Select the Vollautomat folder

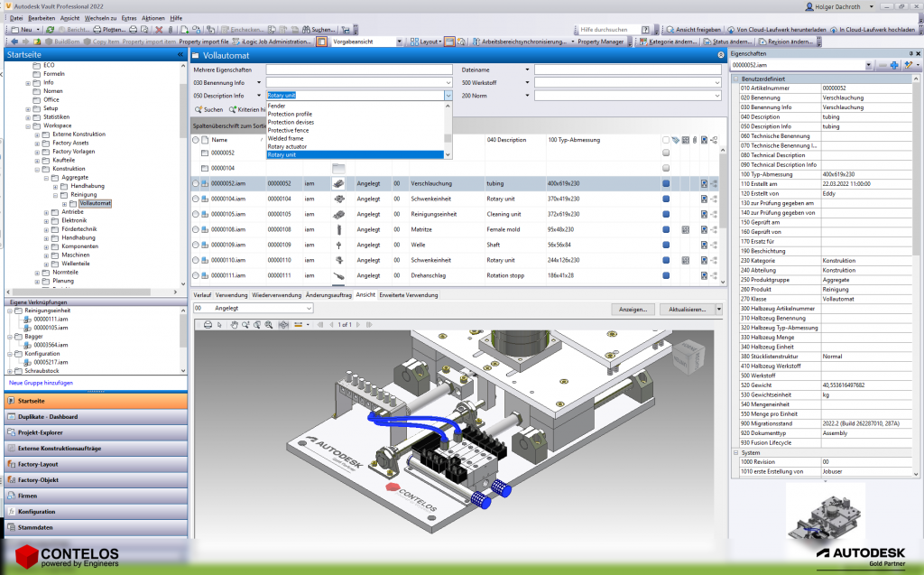[x=95, y=203]
